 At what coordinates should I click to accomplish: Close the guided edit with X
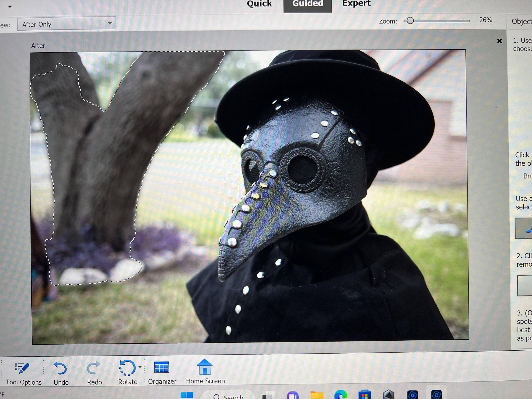coord(500,41)
